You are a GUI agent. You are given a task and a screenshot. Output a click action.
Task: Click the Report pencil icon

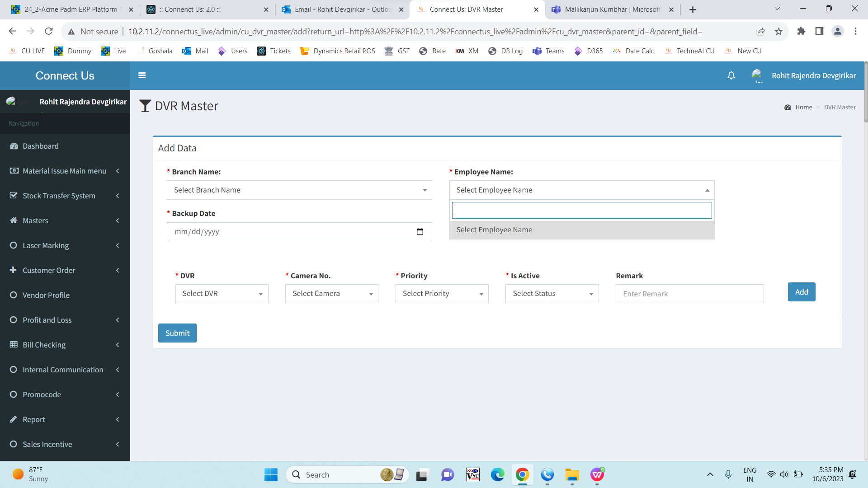coord(14,419)
